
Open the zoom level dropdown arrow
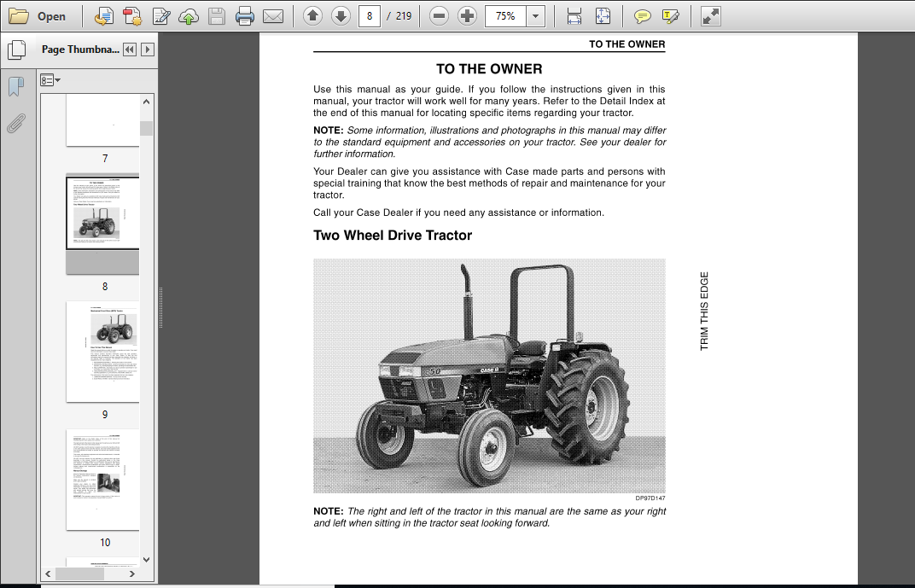click(536, 16)
